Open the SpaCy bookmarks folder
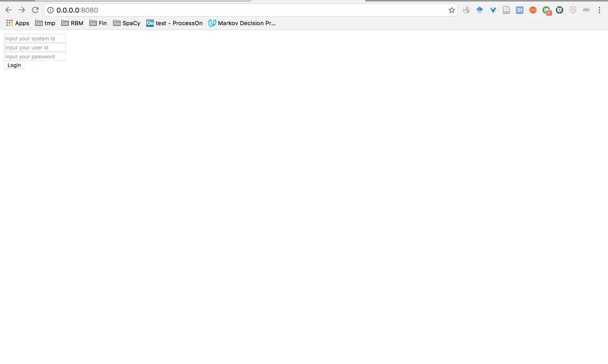This screenshot has width=608, height=364. [x=126, y=23]
